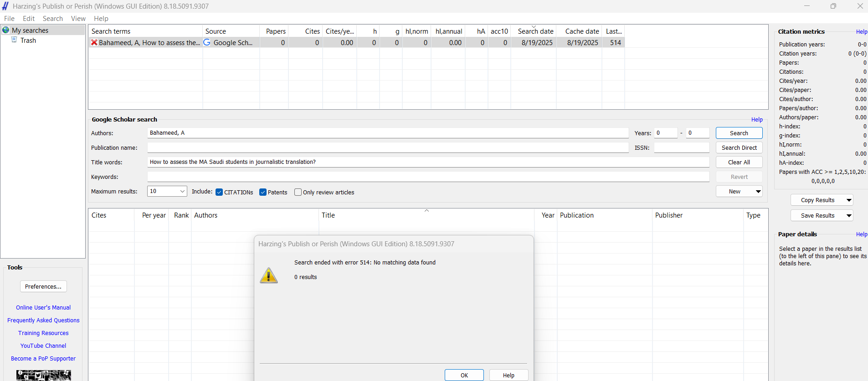Viewport: 868px width, 381px height.
Task: Click OK in the error dialog
Action: (464, 375)
